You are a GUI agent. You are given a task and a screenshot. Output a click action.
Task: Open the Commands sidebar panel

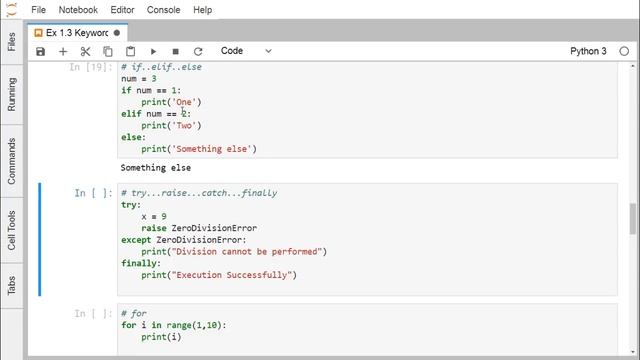click(11, 161)
